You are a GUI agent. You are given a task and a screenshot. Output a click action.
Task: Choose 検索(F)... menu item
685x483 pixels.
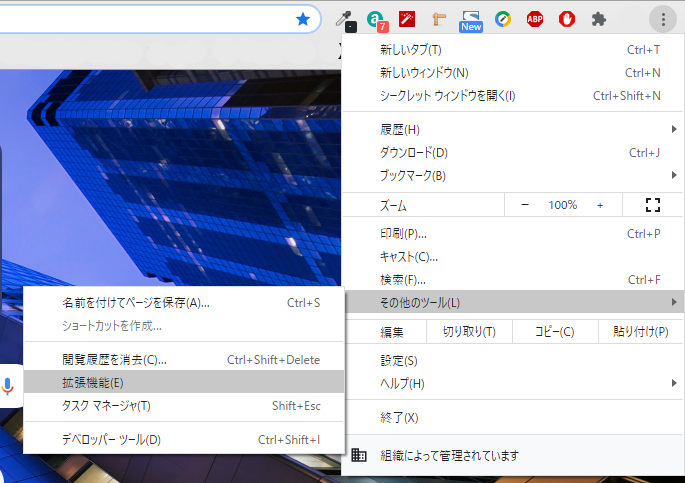pos(513,279)
